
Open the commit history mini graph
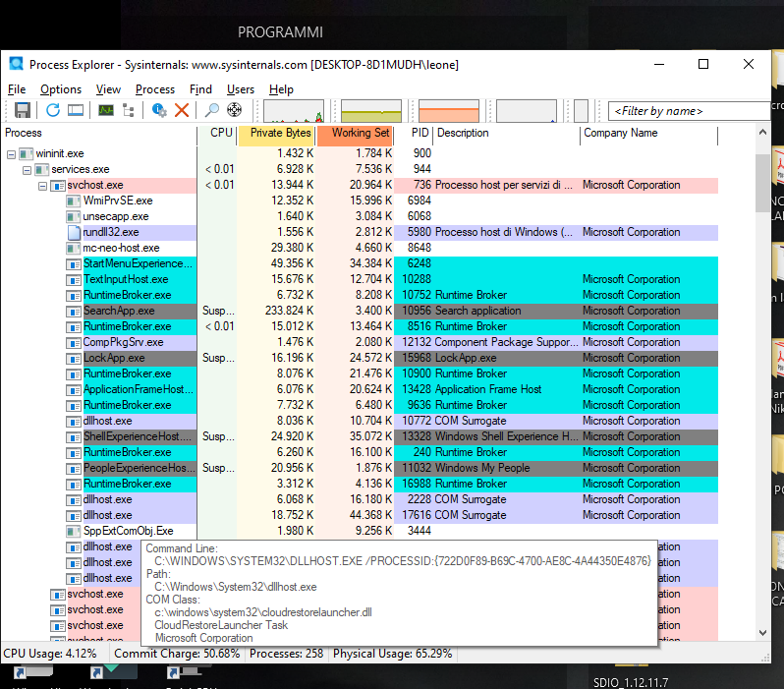(x=371, y=111)
